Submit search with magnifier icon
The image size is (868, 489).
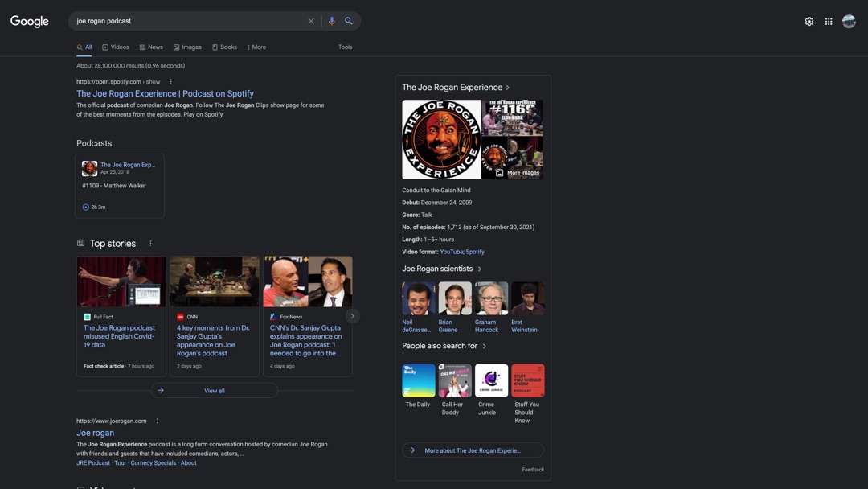tap(349, 21)
